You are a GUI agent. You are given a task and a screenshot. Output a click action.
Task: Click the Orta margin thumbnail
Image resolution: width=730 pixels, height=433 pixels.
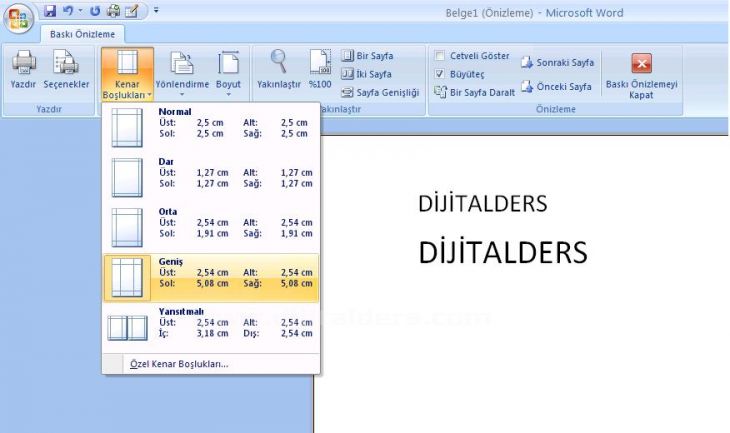point(127,227)
